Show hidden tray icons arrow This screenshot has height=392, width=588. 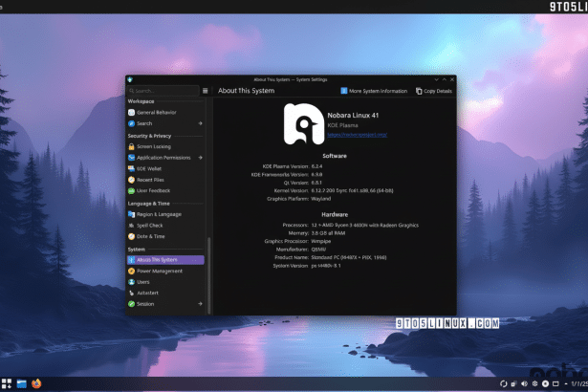point(566,383)
